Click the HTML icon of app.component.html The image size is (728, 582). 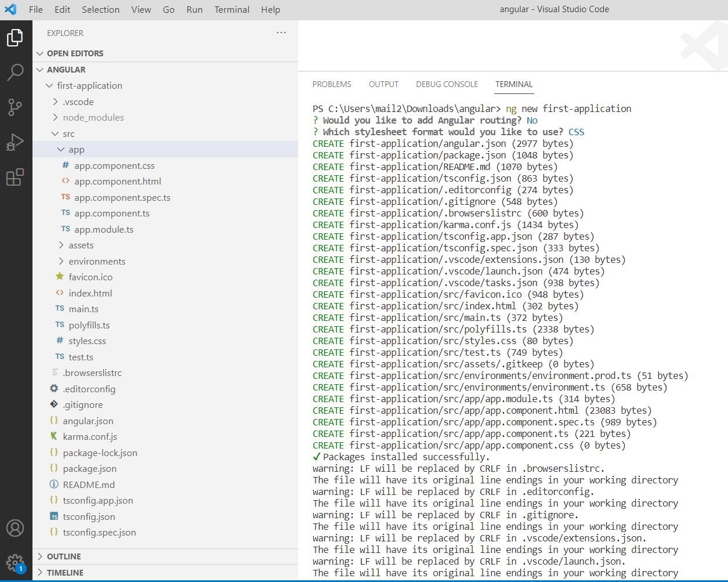tap(66, 181)
